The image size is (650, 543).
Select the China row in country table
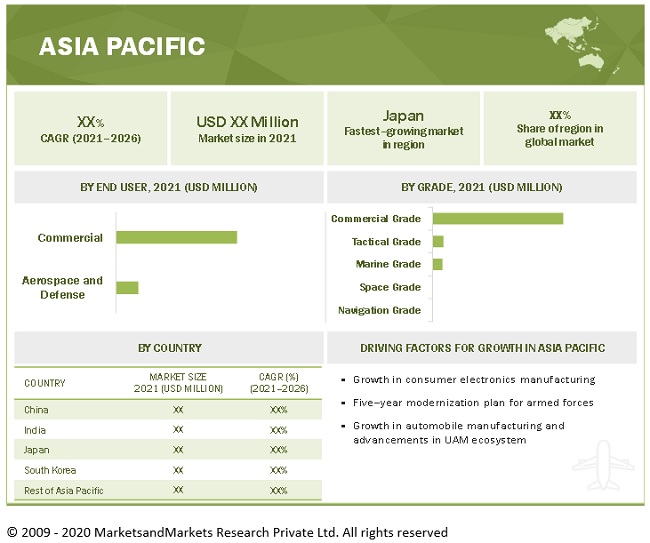tap(168, 410)
